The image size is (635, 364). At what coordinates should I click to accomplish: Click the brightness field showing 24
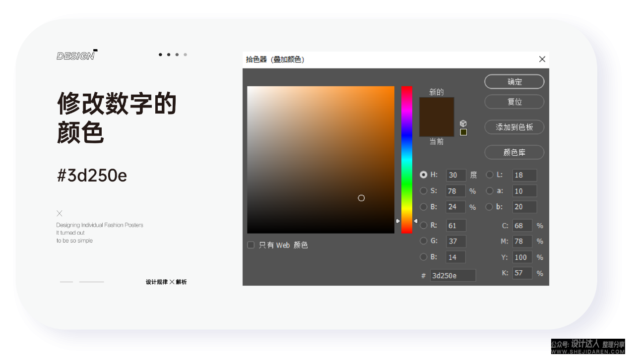click(456, 207)
